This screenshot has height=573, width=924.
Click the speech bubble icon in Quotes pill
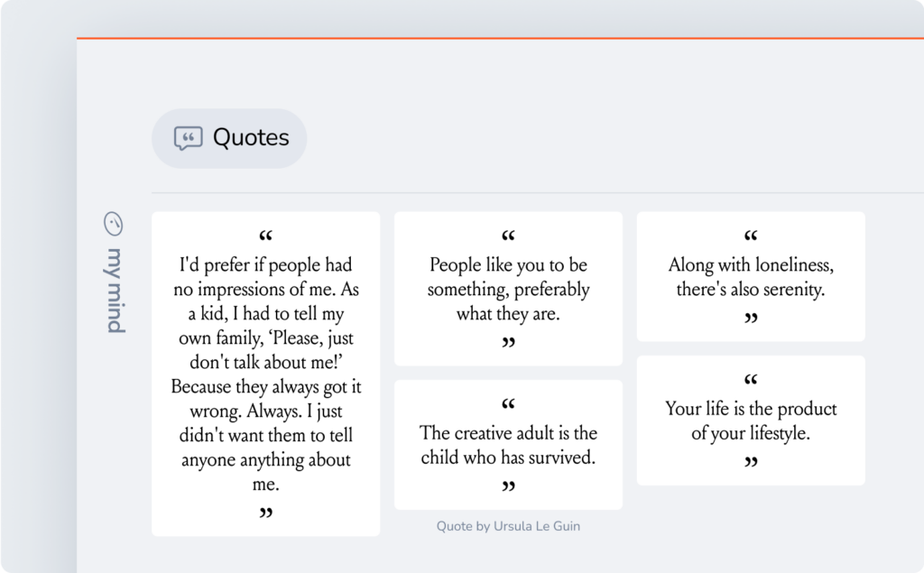coord(188,138)
